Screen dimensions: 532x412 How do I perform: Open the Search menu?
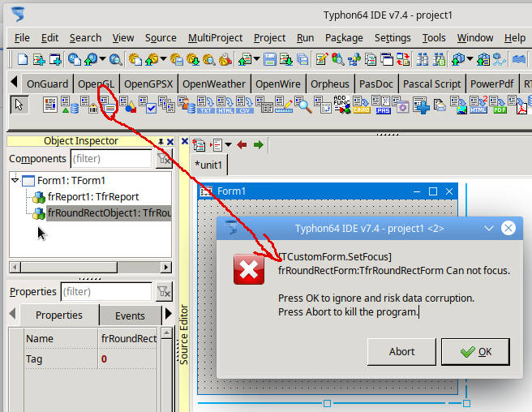click(85, 37)
